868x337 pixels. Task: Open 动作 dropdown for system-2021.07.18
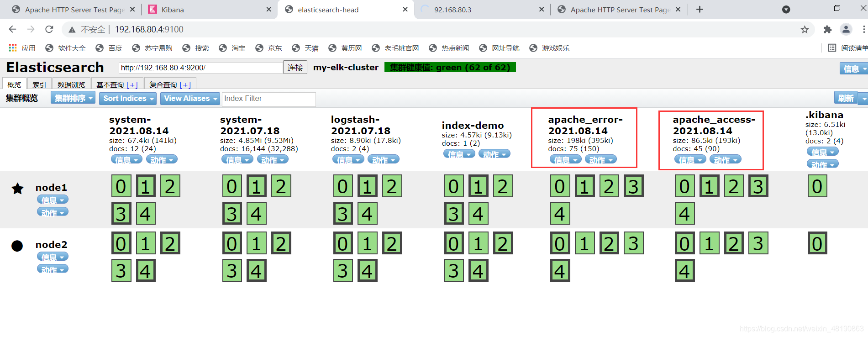(x=273, y=159)
